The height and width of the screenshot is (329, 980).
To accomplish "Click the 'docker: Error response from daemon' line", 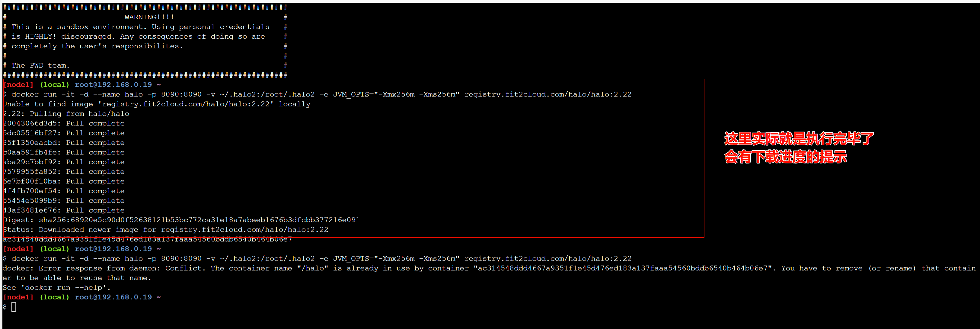I will pyautogui.click(x=489, y=268).
